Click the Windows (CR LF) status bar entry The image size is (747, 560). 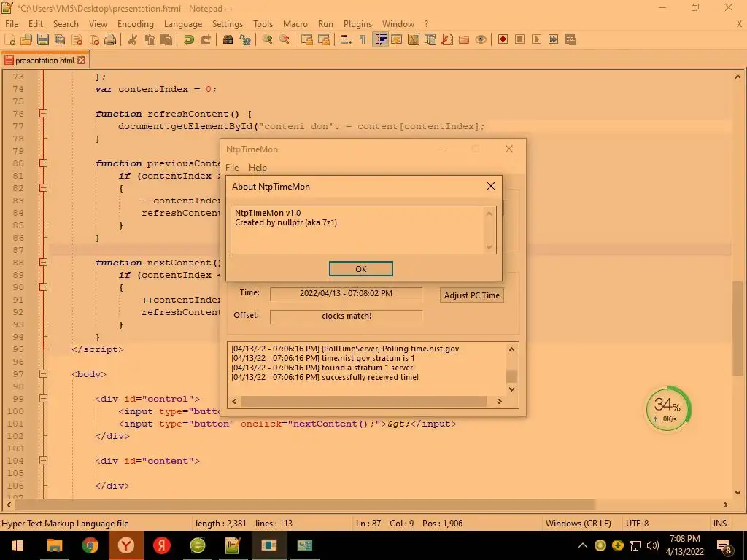(x=578, y=524)
